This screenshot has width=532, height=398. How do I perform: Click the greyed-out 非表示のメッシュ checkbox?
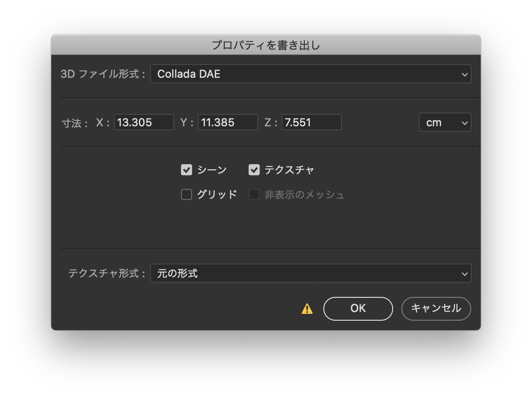[x=254, y=195]
